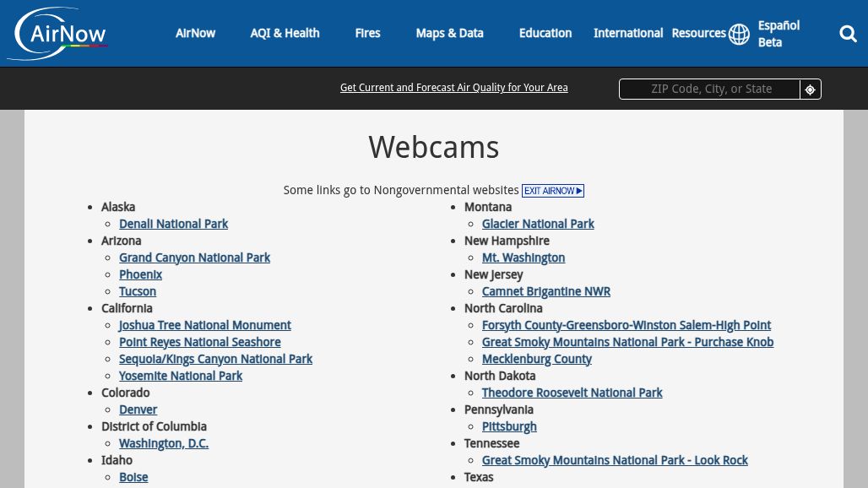Click the Idaho state label
868x488 pixels.
point(117,460)
